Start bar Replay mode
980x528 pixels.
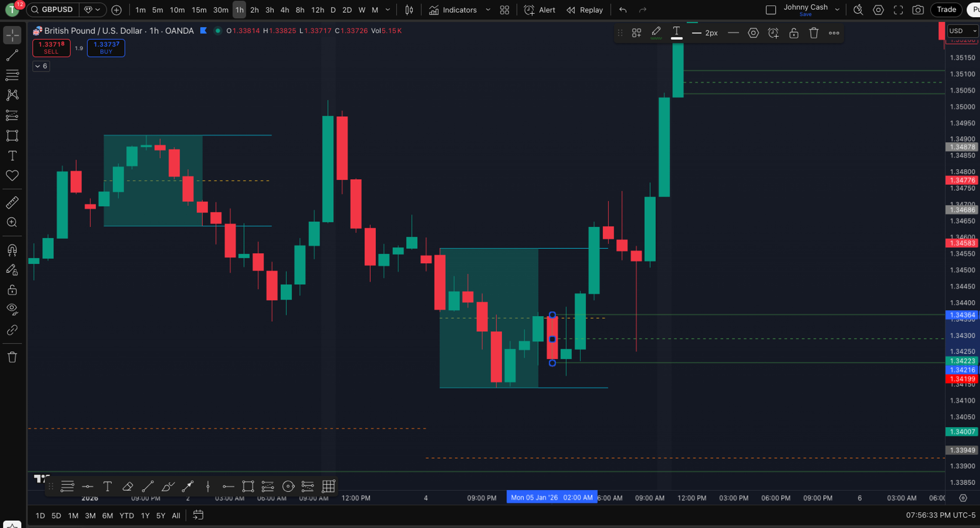coord(585,10)
